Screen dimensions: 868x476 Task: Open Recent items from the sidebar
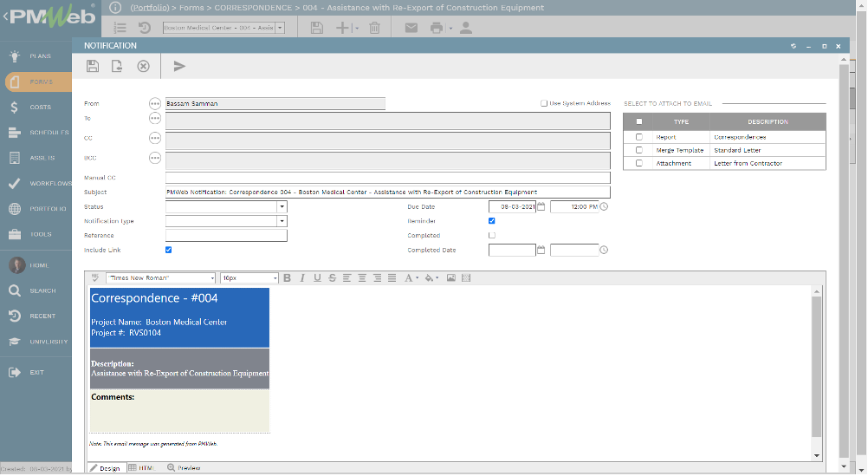[x=36, y=316]
